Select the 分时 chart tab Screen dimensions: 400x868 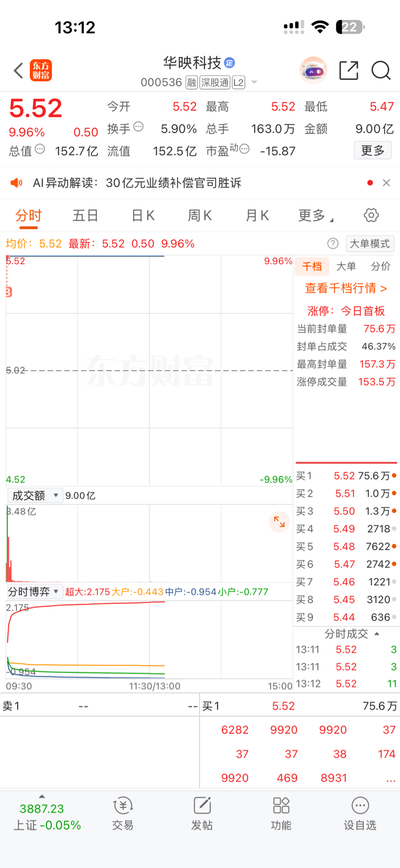point(28,216)
